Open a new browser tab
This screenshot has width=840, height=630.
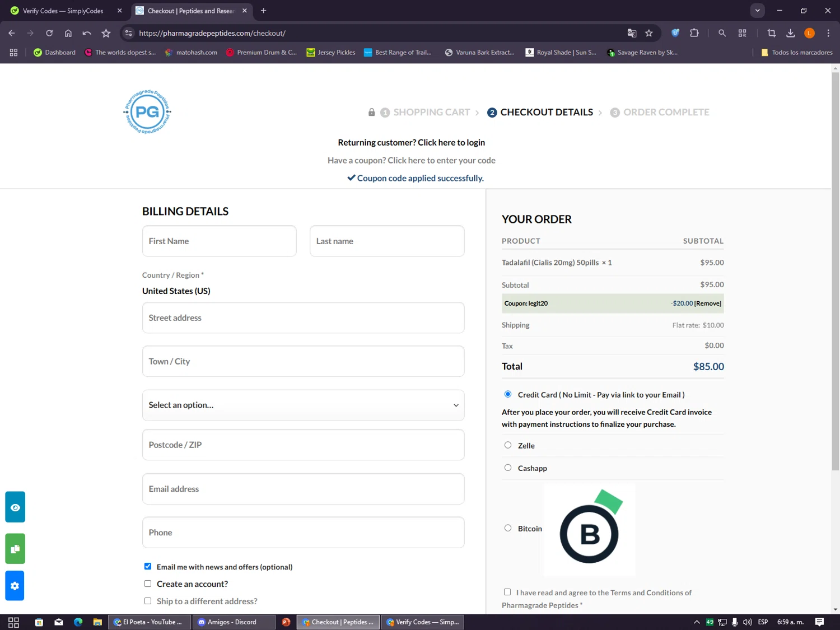click(264, 11)
